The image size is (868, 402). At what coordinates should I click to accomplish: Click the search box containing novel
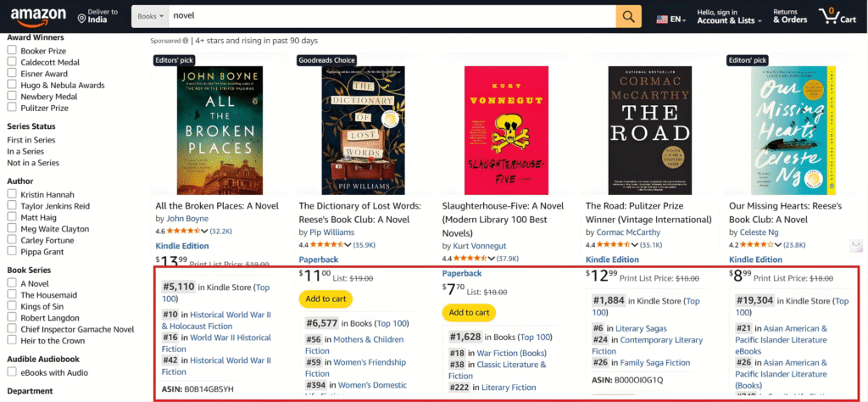point(390,16)
